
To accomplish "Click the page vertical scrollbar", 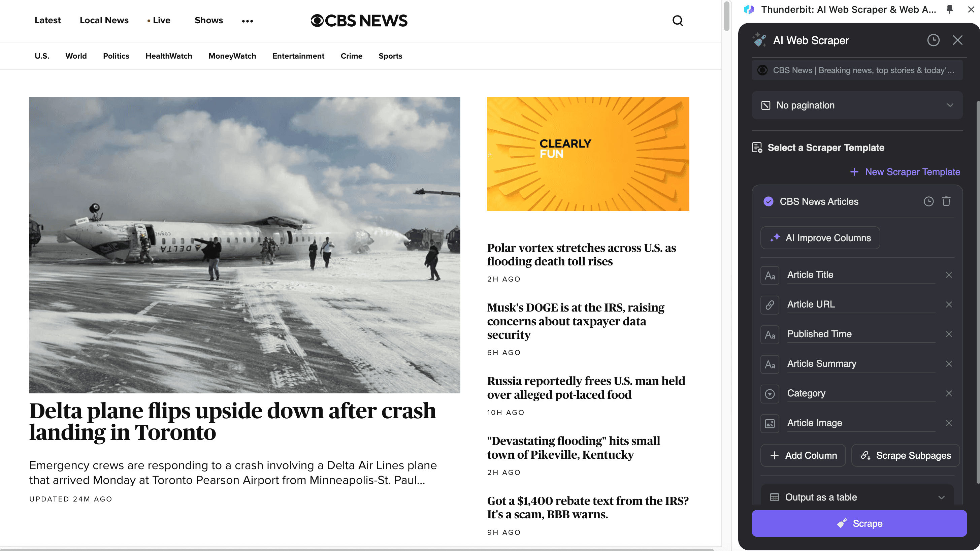I will 727,16.
